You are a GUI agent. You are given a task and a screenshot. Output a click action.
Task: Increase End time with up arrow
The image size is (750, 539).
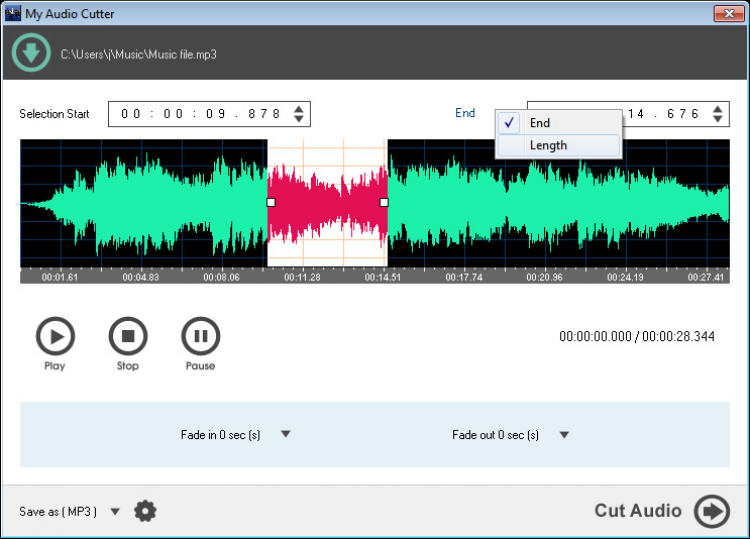(x=717, y=109)
